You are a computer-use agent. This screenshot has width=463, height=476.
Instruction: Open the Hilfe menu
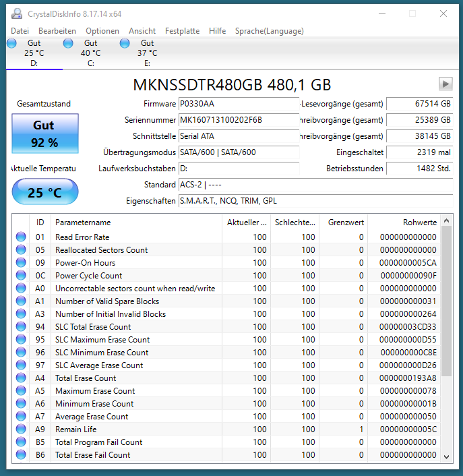coord(217,31)
